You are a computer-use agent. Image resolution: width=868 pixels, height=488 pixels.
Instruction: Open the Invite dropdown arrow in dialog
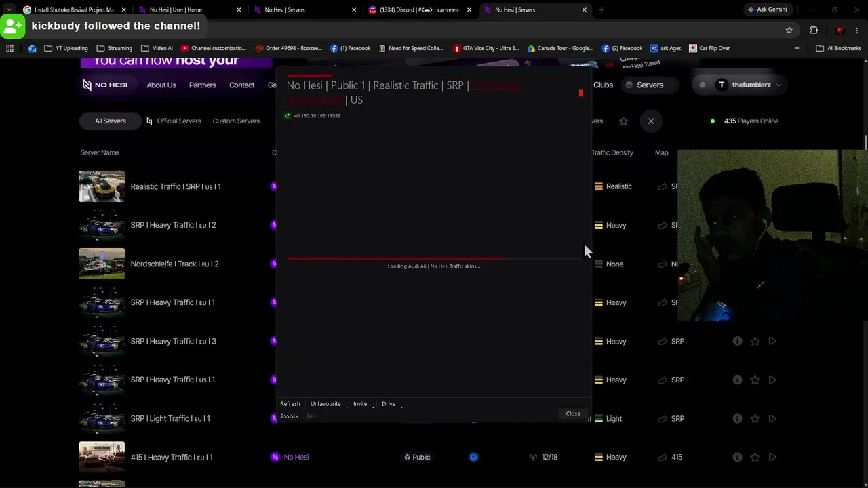(x=373, y=405)
